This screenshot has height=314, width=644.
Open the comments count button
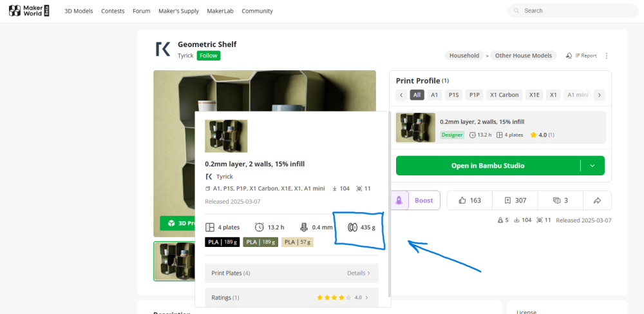coord(560,201)
